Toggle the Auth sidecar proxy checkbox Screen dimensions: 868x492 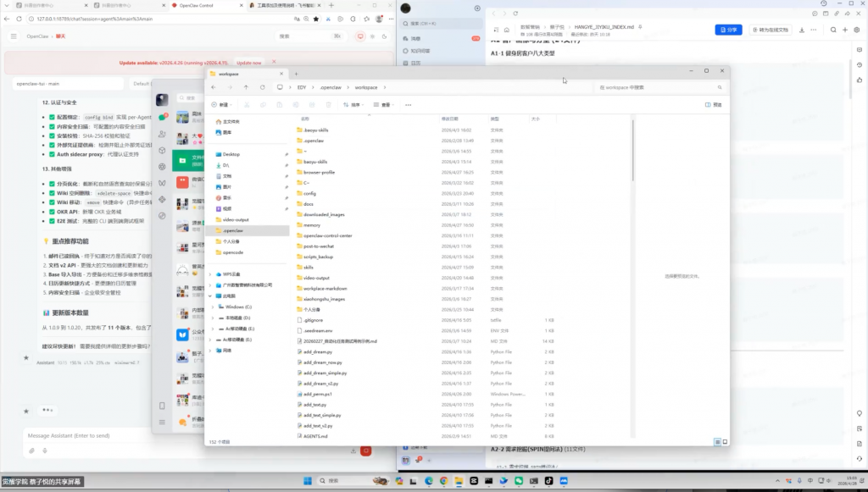[x=52, y=154]
